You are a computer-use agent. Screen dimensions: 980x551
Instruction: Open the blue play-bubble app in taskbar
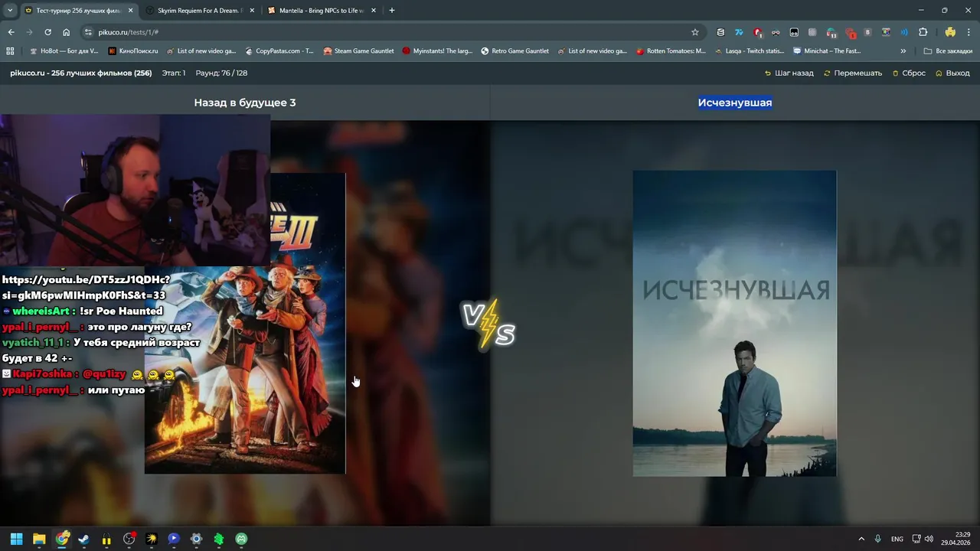click(174, 539)
